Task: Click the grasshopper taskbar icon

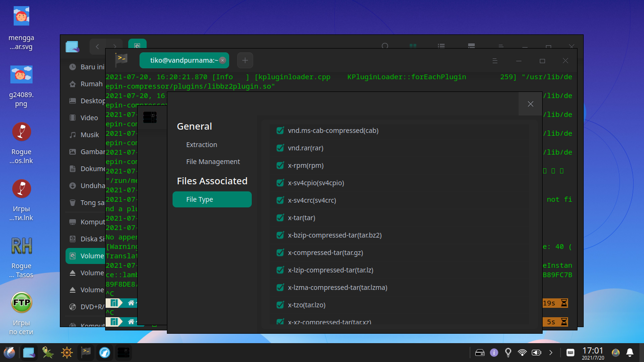Action: (x=48, y=352)
